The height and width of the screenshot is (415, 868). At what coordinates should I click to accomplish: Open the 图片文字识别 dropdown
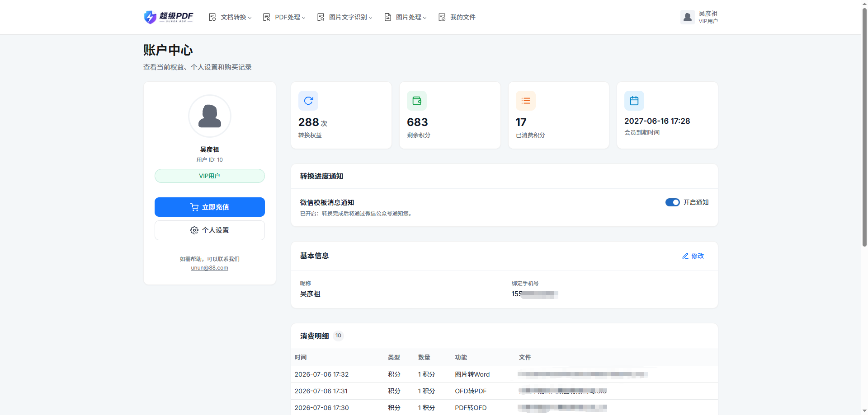344,17
